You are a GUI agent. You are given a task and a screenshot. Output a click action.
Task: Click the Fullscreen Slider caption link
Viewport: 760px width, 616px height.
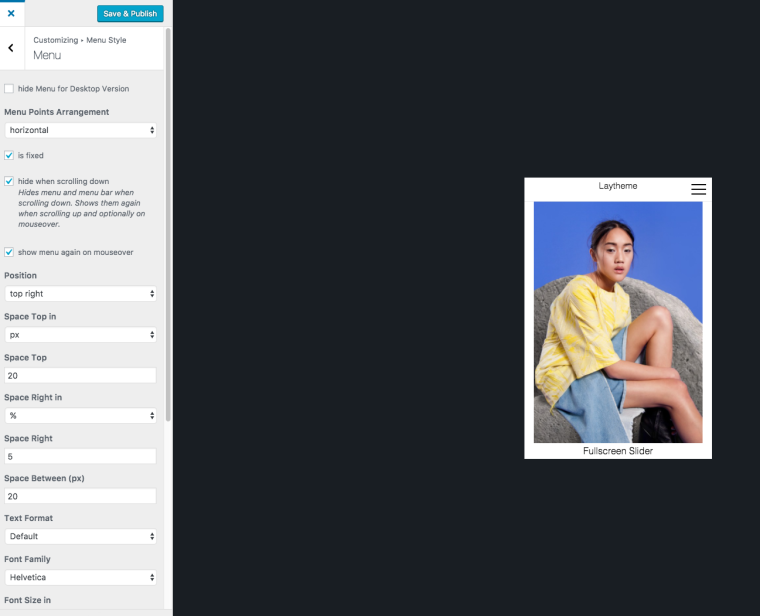(x=617, y=451)
